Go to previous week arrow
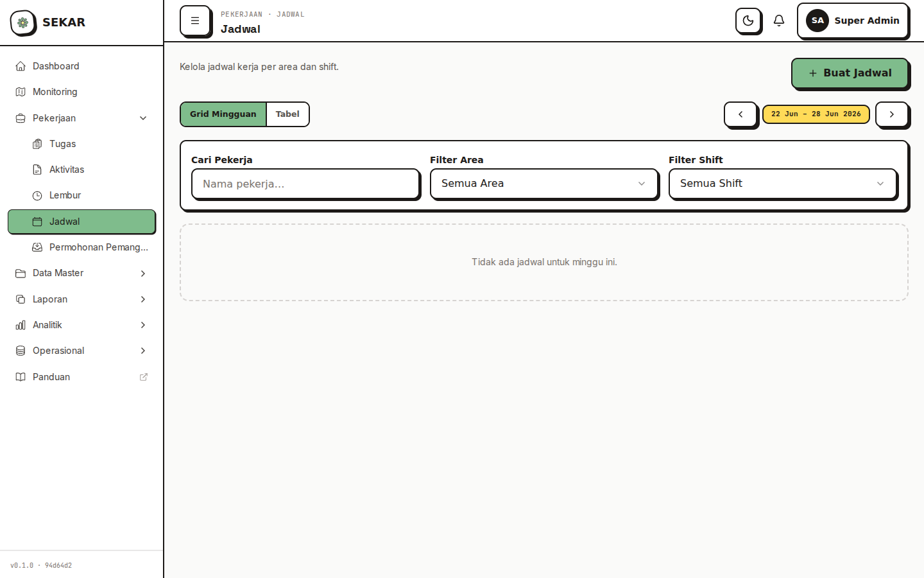Viewport: 924px width, 578px height. (x=740, y=114)
